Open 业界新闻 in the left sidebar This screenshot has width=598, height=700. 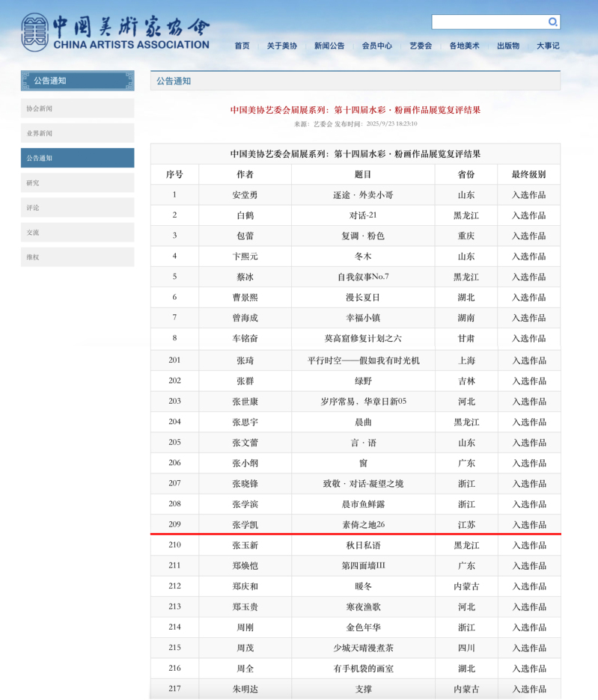click(77, 133)
